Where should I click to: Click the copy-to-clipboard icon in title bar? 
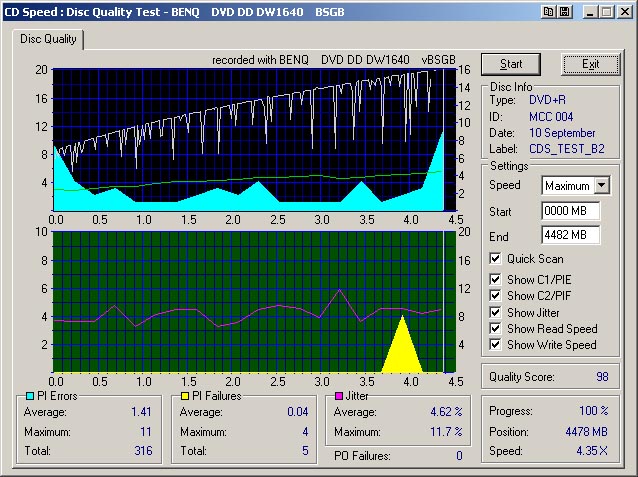click(548, 12)
